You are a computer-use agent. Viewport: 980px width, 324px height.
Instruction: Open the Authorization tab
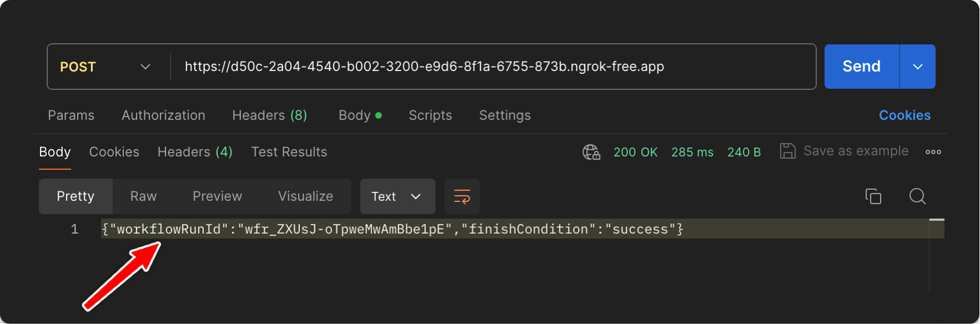163,115
